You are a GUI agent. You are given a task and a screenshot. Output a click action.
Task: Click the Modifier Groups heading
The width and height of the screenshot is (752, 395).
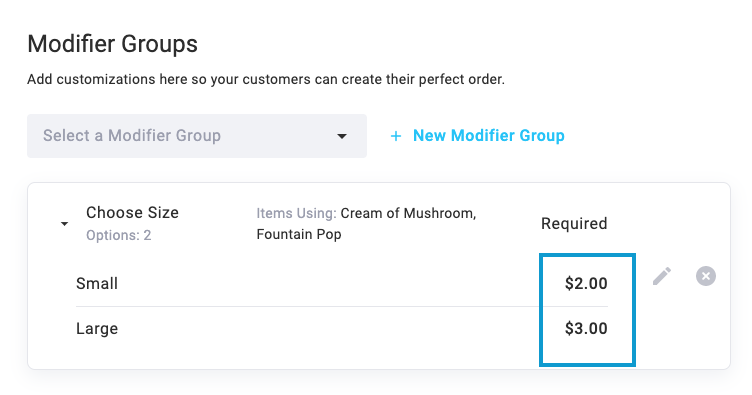pos(112,44)
